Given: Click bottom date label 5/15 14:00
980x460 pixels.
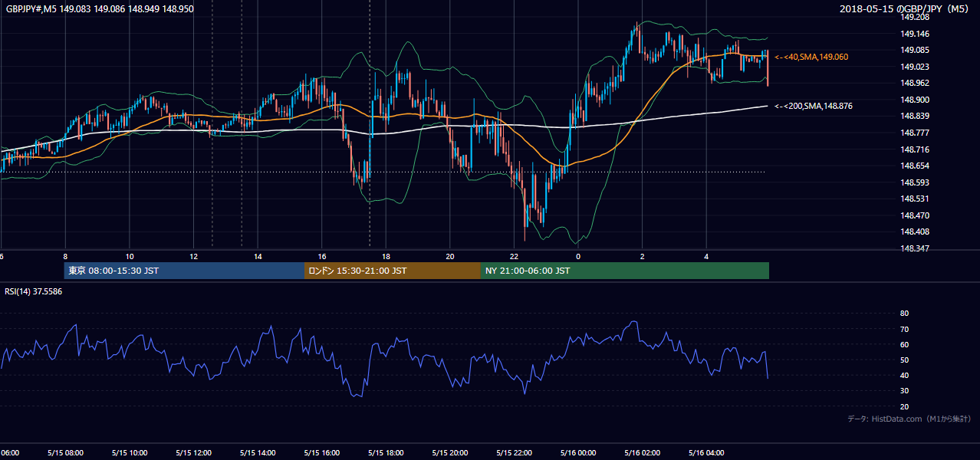Looking at the screenshot, I should 257,452.
